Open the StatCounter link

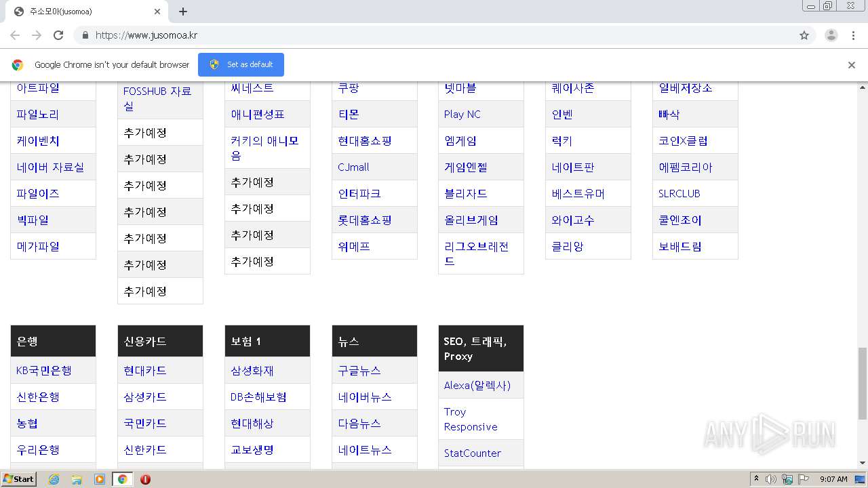[473, 453]
